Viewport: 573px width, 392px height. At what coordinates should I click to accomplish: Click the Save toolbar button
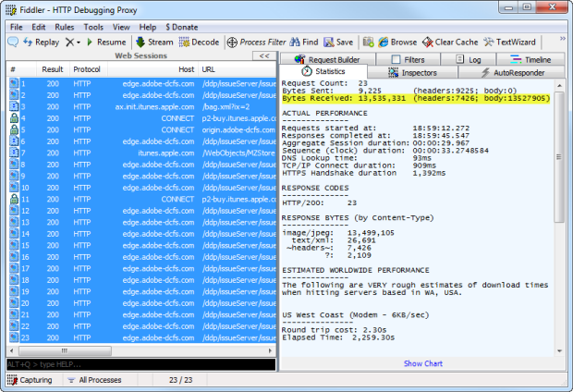point(338,43)
